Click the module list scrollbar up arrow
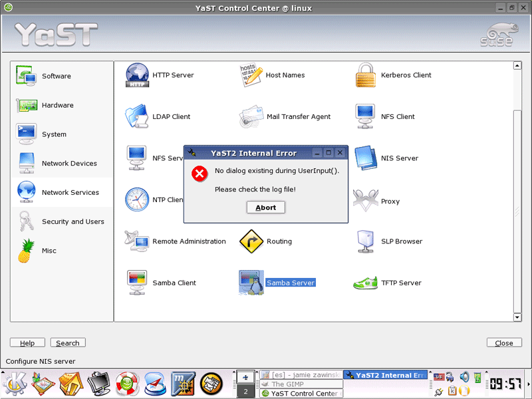 point(517,65)
